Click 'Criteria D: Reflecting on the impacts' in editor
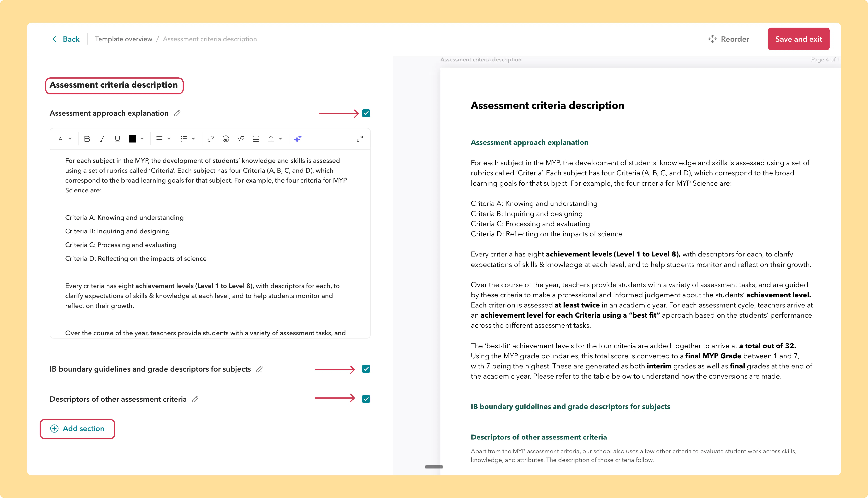The height and width of the screenshot is (498, 868). [136, 259]
